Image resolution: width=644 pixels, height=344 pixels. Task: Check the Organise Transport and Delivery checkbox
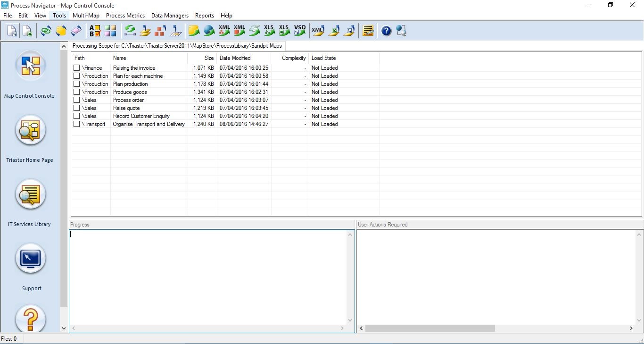tap(76, 124)
